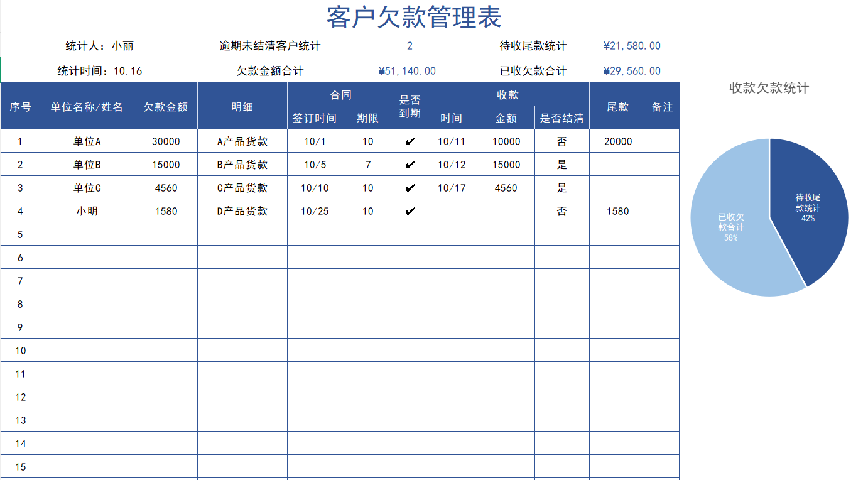This screenshot has width=868, height=480.
Task: Click the 4560 debt cell in 单位C row
Action: click(166, 188)
